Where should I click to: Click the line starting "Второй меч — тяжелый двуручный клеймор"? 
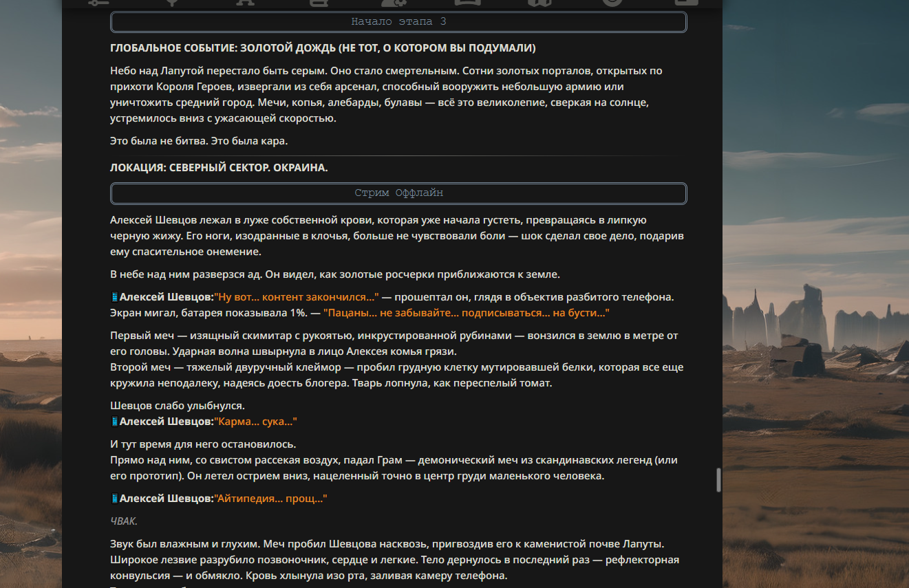(x=397, y=375)
